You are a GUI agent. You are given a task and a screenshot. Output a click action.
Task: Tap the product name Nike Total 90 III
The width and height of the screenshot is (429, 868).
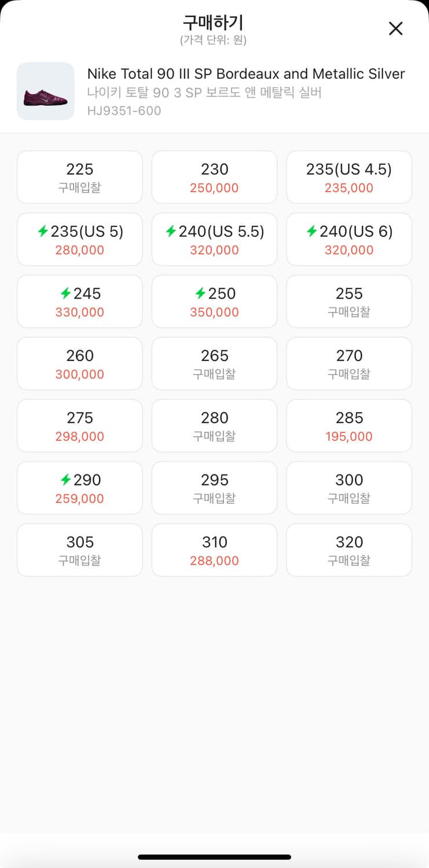coord(245,74)
